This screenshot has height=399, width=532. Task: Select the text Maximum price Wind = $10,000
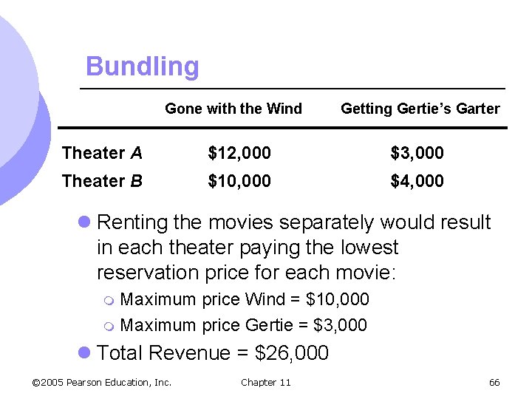click(245, 299)
